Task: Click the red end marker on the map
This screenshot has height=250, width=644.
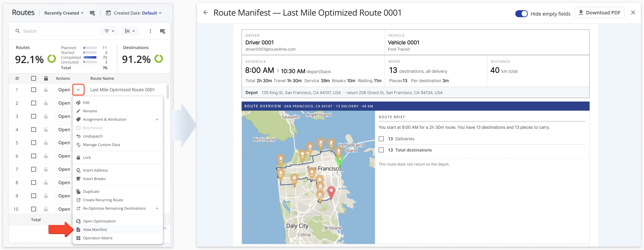Action: [x=331, y=192]
